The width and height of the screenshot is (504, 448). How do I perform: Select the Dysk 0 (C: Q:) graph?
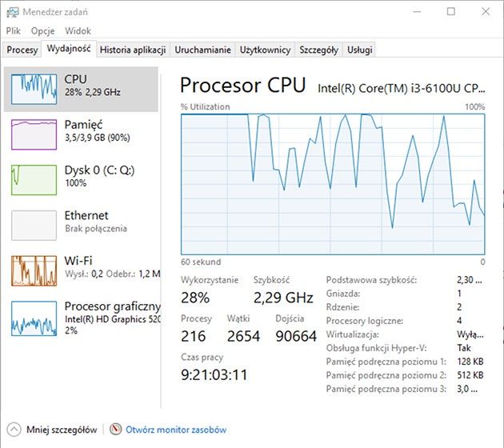(34, 180)
